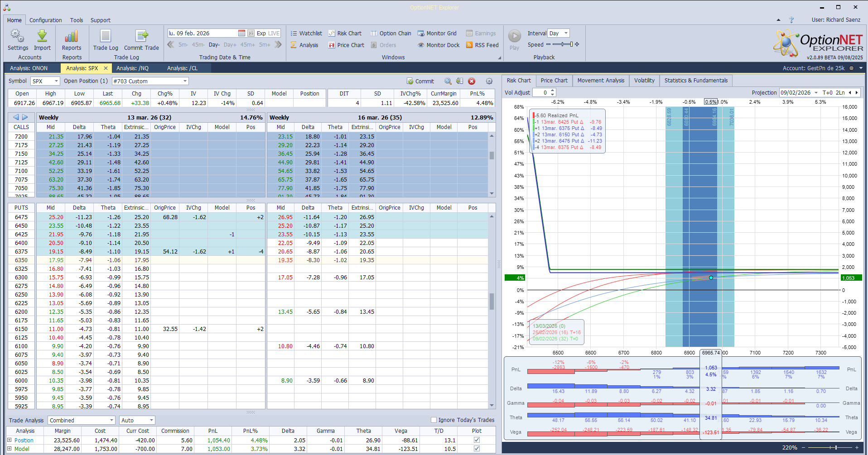Viewport: 868px width, 455px height.
Task: Close the Analysis: SPX tab
Action: coord(106,68)
